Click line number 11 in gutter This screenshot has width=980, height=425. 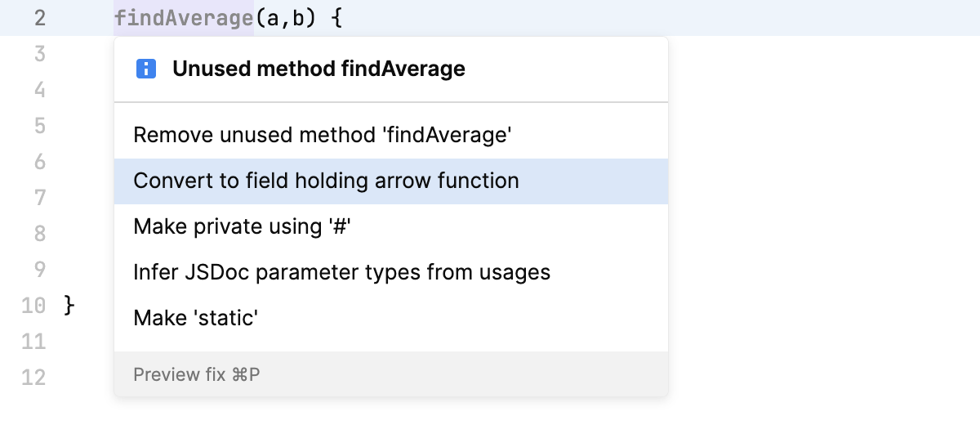point(33,341)
